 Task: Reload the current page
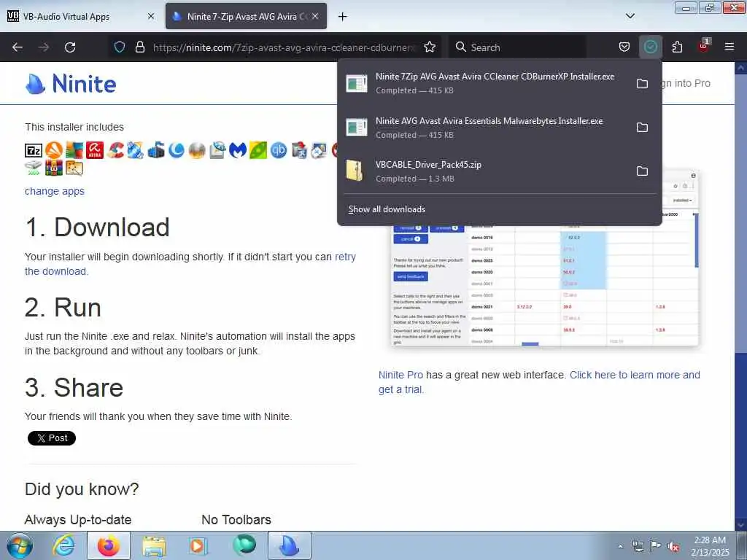tap(70, 47)
